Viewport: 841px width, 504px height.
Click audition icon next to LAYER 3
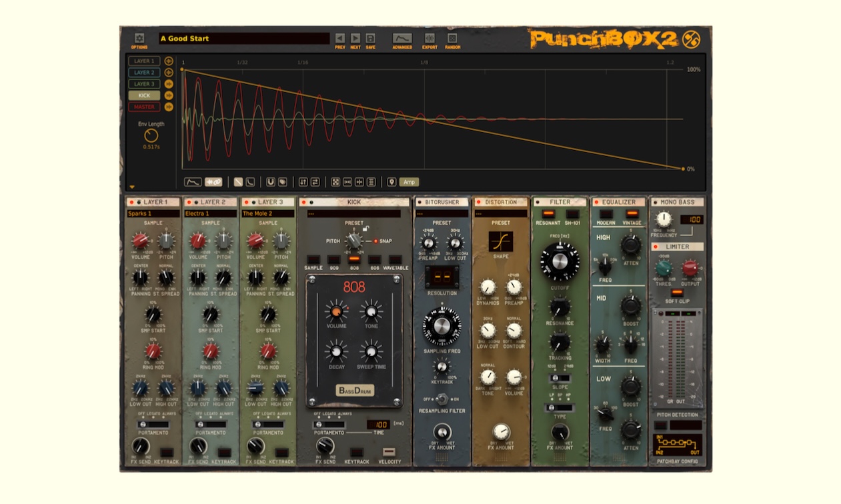pyautogui.click(x=169, y=84)
